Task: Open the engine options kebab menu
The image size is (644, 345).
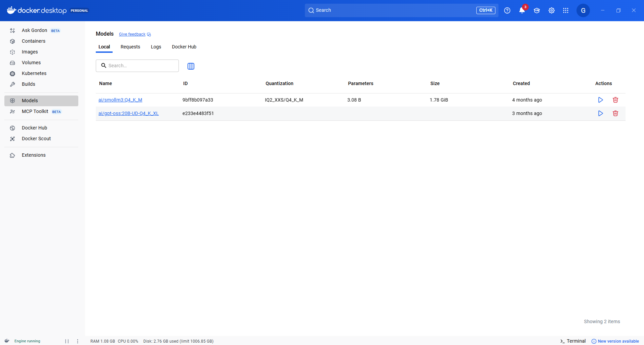Action: click(x=78, y=341)
